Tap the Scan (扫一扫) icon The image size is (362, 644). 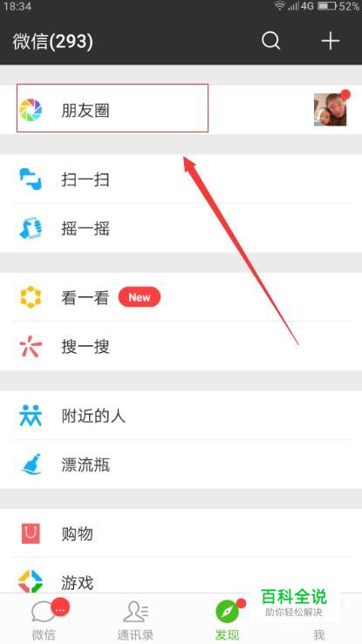[31, 179]
